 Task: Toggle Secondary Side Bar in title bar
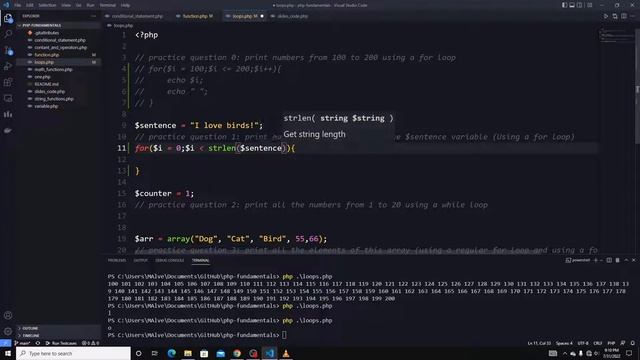[x=580, y=5]
